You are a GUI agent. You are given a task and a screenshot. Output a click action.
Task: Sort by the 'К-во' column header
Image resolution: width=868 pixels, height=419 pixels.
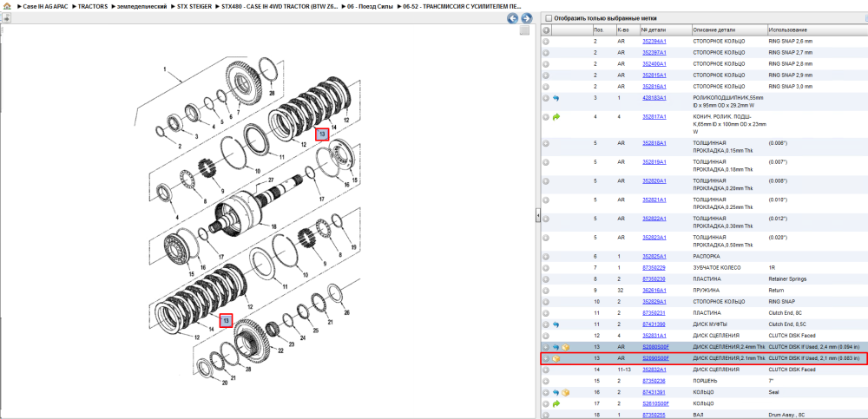(628, 29)
